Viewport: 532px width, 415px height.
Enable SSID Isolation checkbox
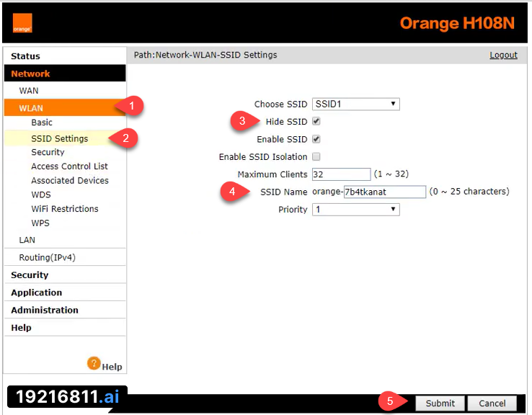tap(316, 156)
